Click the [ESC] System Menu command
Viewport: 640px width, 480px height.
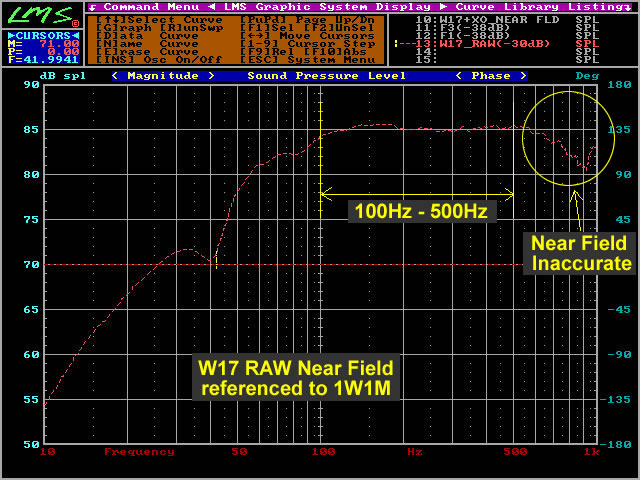click(x=307, y=60)
